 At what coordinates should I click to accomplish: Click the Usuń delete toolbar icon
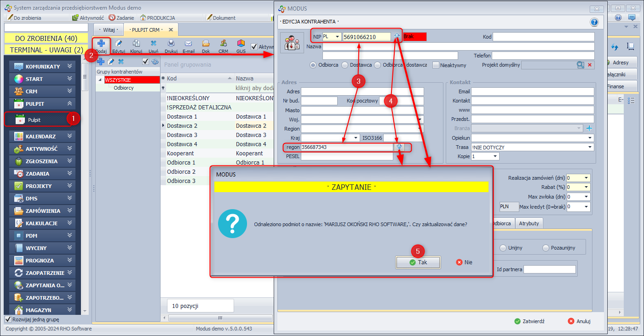click(153, 44)
